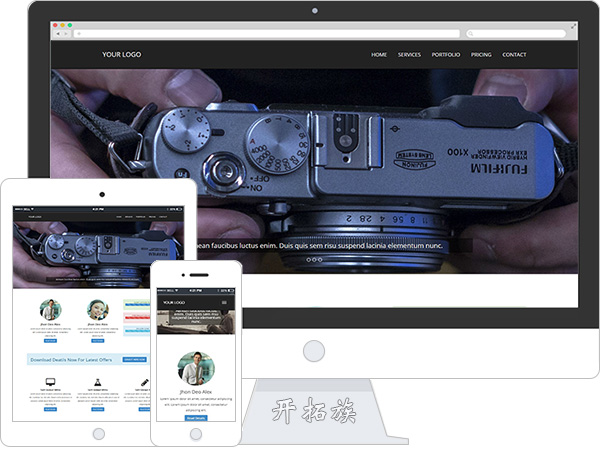Click the yellow minimize dot of browser
Screen dimensions: 600x450
tap(62, 25)
